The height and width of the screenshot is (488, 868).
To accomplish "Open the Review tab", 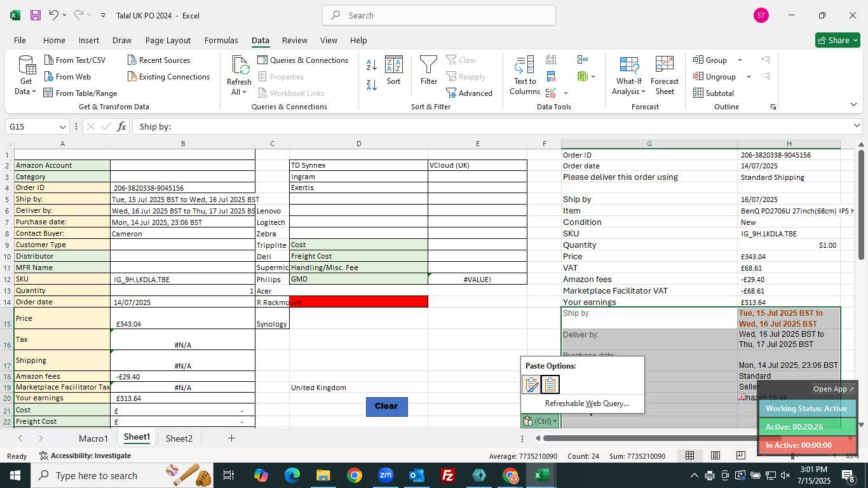I will click(294, 40).
